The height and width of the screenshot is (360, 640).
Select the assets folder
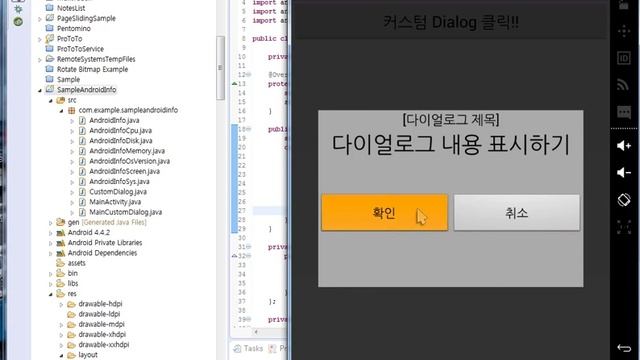pyautogui.click(x=76, y=263)
